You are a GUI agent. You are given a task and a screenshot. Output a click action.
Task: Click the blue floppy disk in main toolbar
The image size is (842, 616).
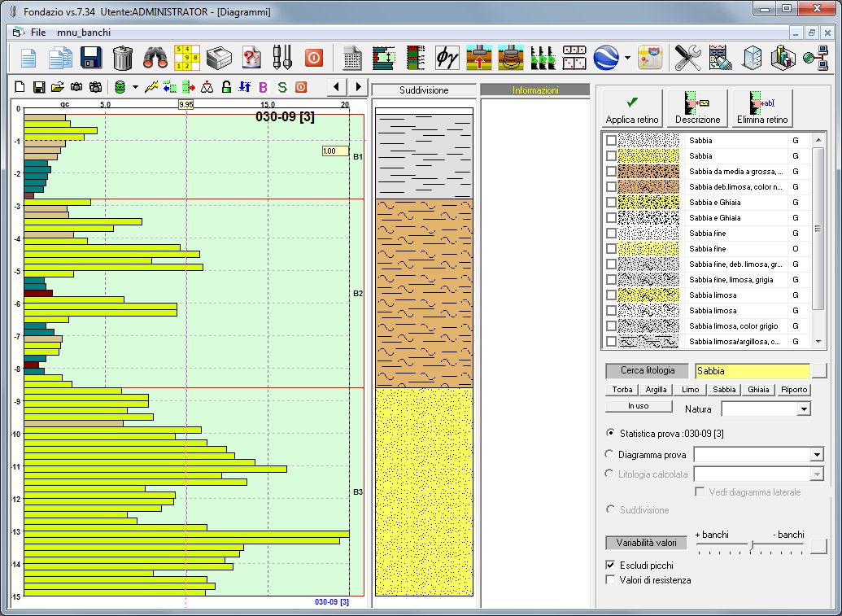(91, 58)
